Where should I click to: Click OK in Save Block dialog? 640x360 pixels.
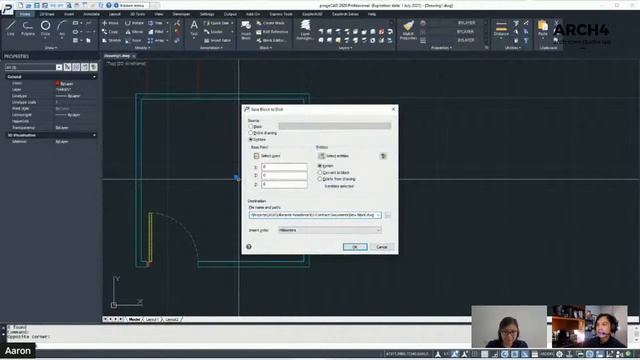pyautogui.click(x=355, y=247)
